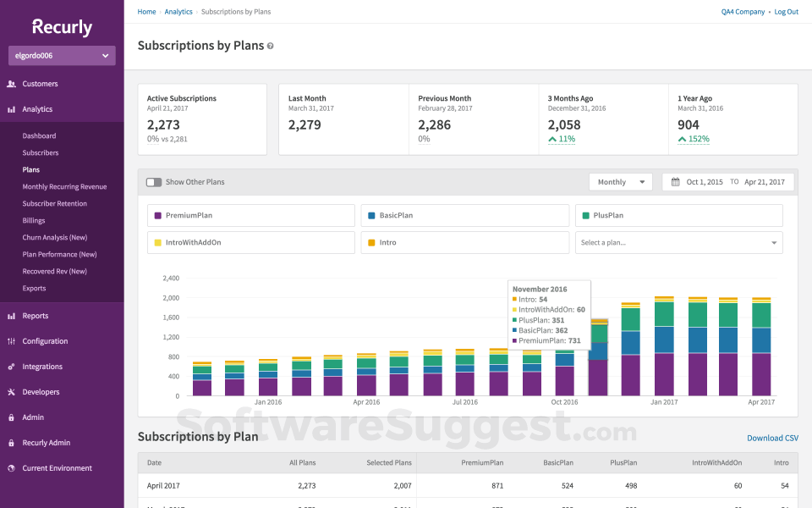Click the Log Out link
Viewport: 812px width, 508px height.
click(786, 11)
